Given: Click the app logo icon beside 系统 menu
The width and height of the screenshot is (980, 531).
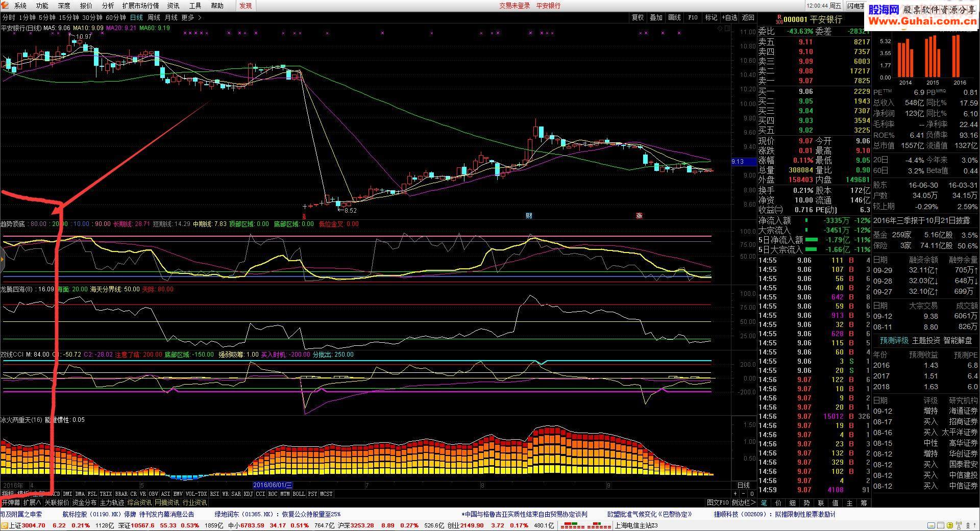Looking at the screenshot, I should tap(6, 6).
